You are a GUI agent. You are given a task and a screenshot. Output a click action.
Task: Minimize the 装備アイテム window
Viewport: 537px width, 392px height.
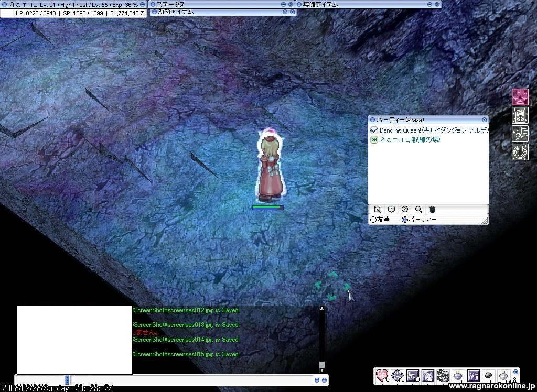coord(430,4)
